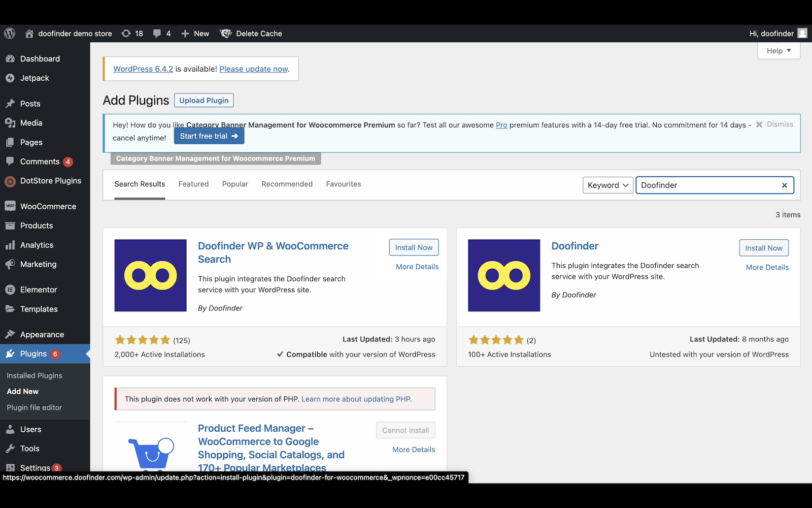This screenshot has width=812, height=508.
Task: Click the plus icon beside New
Action: (x=185, y=34)
